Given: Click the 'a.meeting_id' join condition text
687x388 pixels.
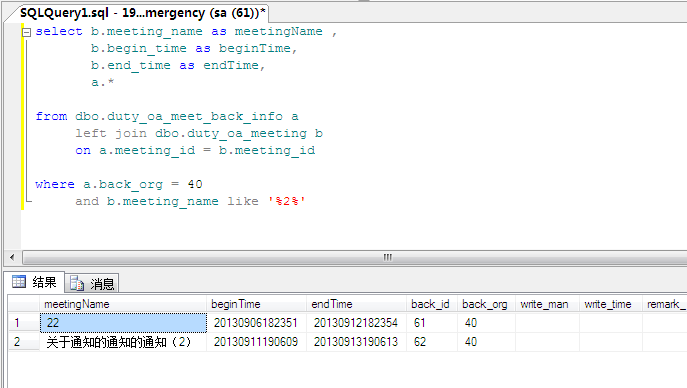Looking at the screenshot, I should coord(147,151).
